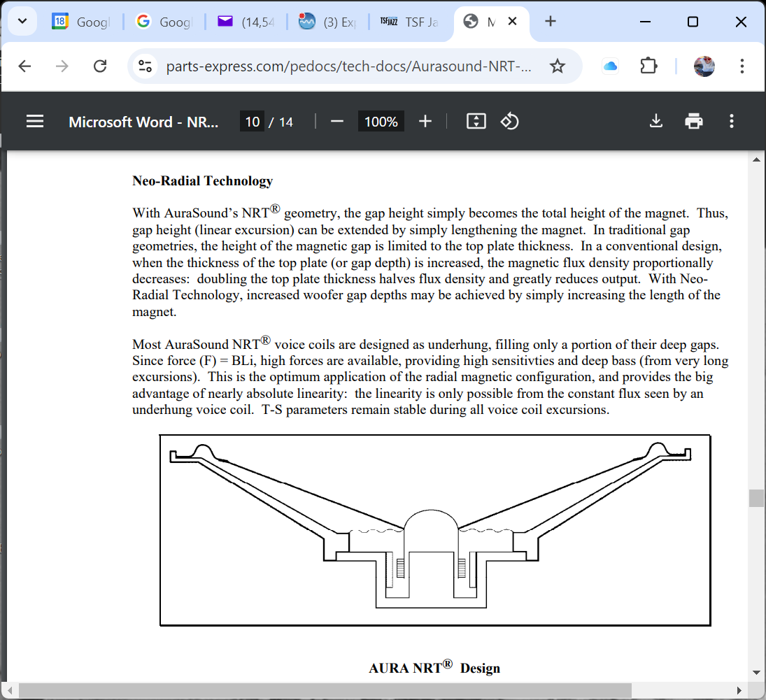Toggle the PDF sidebar hamburger menu
This screenshot has height=700, width=766.
(x=35, y=121)
